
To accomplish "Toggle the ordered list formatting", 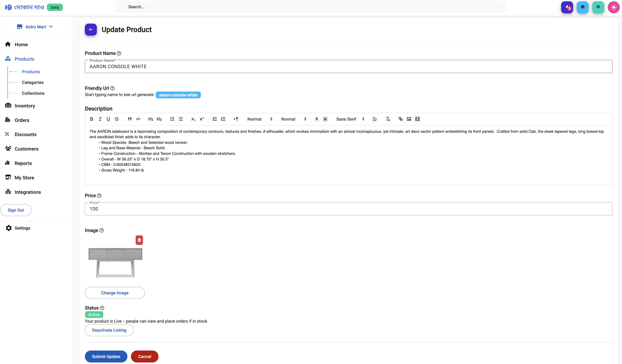I will coord(172,119).
